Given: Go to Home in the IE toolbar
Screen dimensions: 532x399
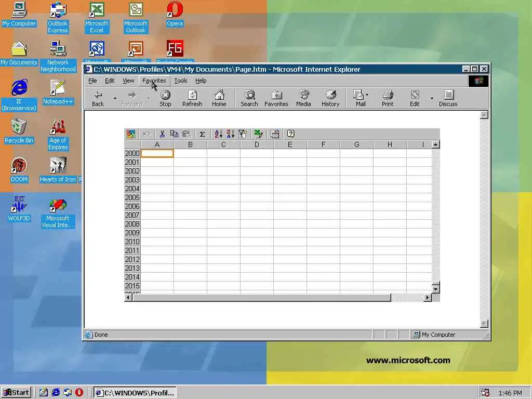Looking at the screenshot, I should point(219,99).
